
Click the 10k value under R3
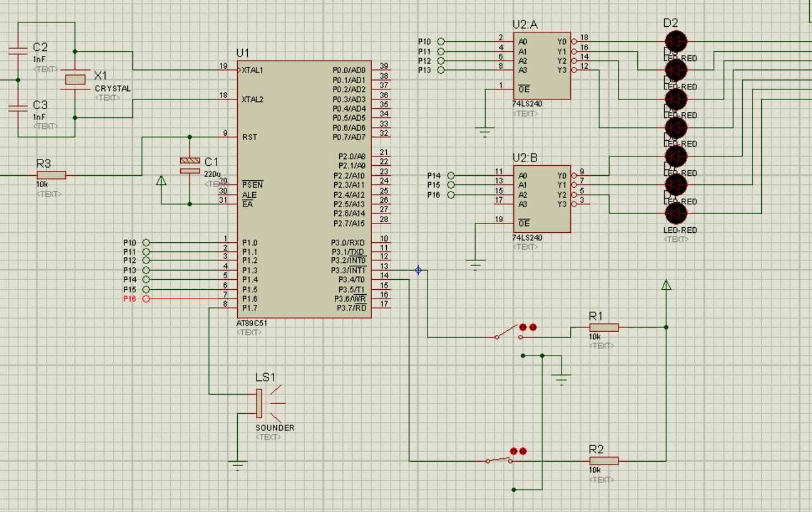[42, 184]
